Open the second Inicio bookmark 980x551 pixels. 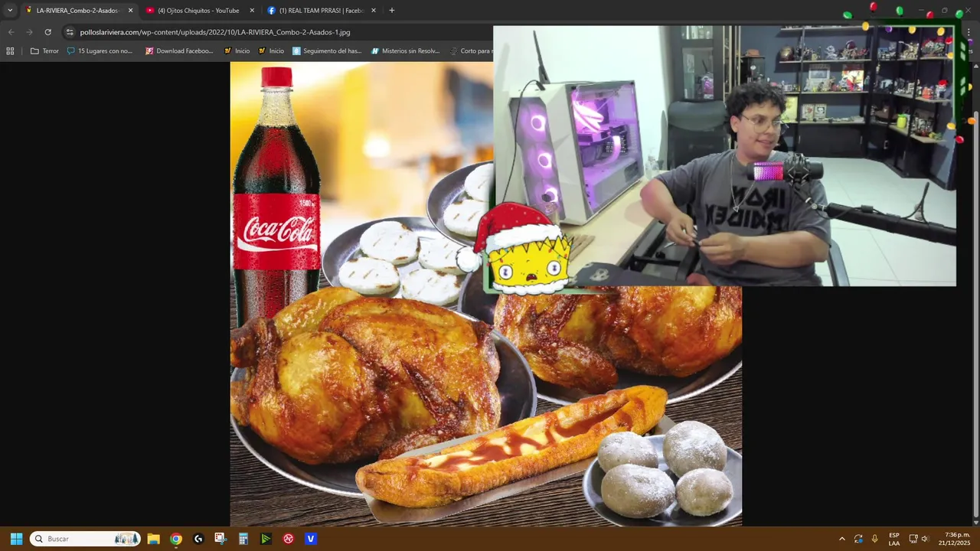pyautogui.click(x=271, y=51)
